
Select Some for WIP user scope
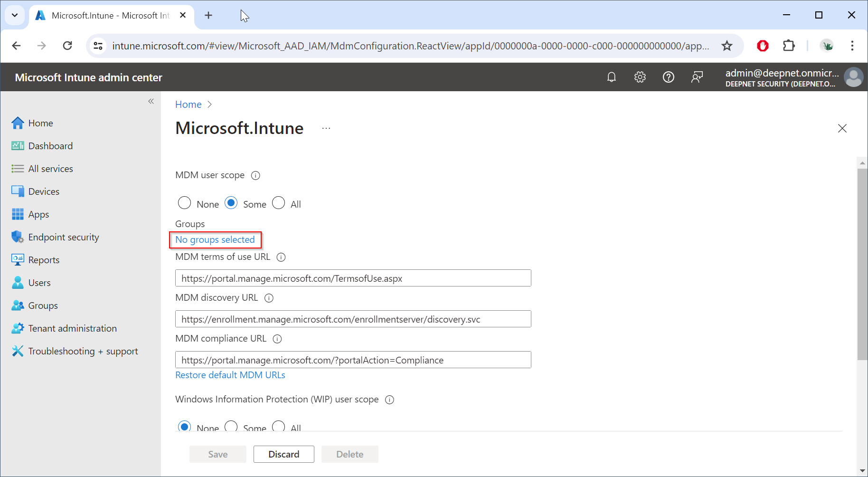coord(231,426)
